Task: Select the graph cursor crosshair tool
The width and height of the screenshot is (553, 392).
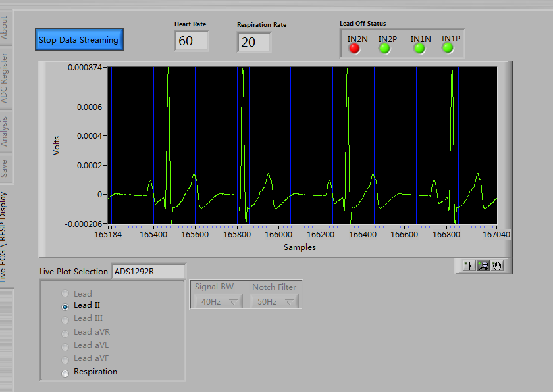Action: (469, 266)
